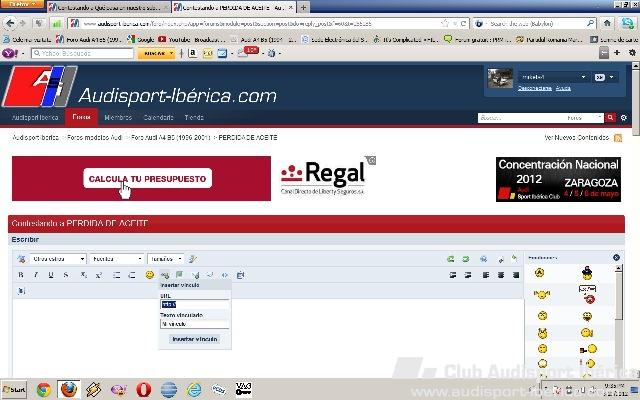Launch Opera from the taskbar
Image resolution: width=640 pixels, height=400 pixels.
click(x=143, y=389)
